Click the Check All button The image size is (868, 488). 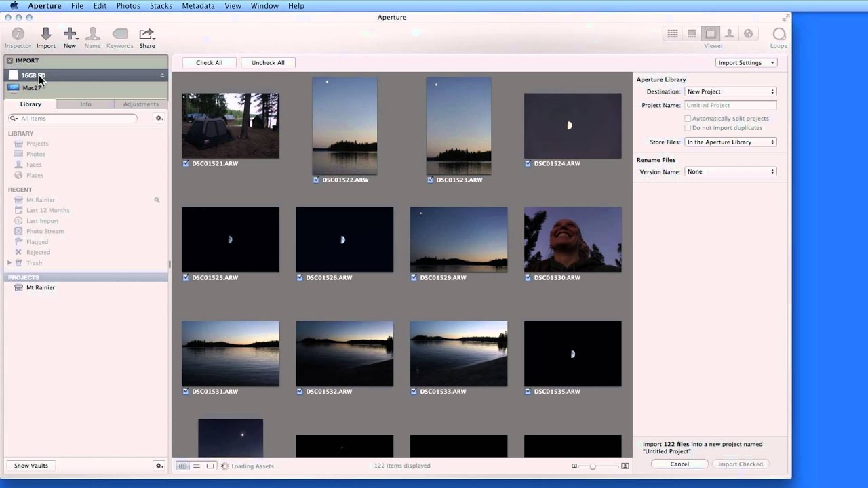pos(209,62)
